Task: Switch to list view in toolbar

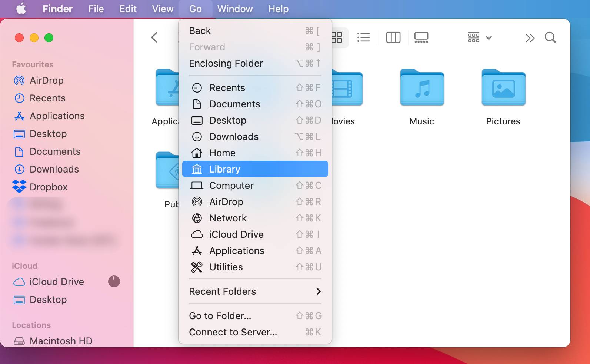Action: pyautogui.click(x=363, y=37)
